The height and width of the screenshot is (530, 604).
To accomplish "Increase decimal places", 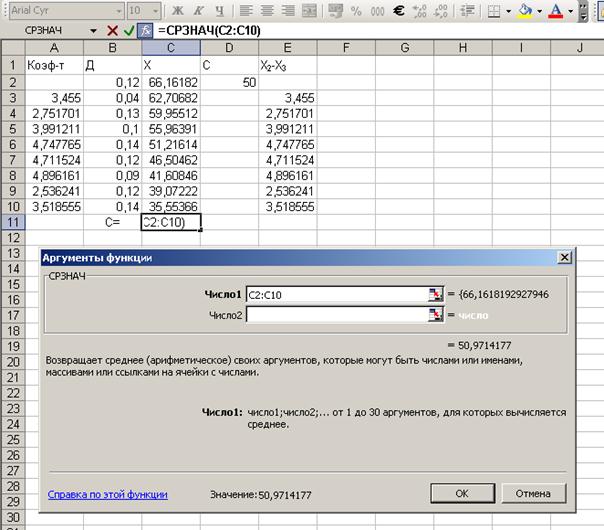I will (x=419, y=10).
